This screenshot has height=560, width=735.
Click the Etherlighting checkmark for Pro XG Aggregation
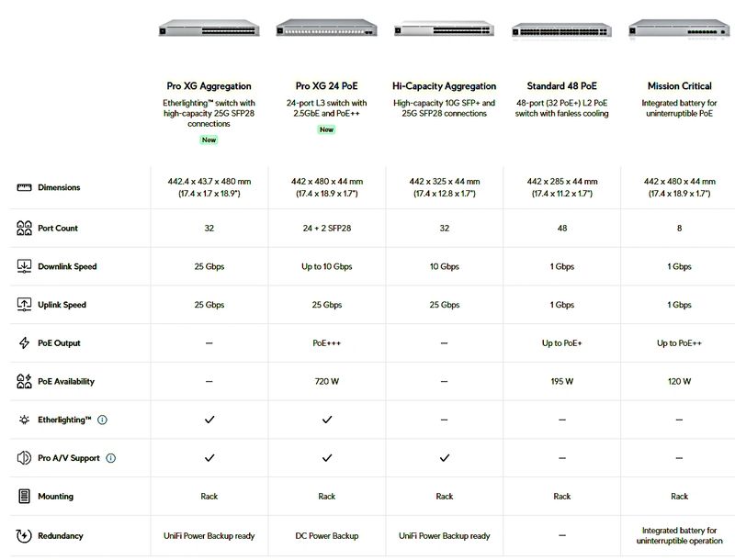(x=209, y=420)
